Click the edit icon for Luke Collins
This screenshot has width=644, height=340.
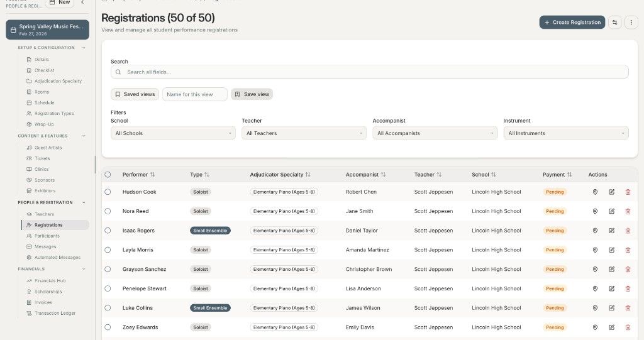611,308
